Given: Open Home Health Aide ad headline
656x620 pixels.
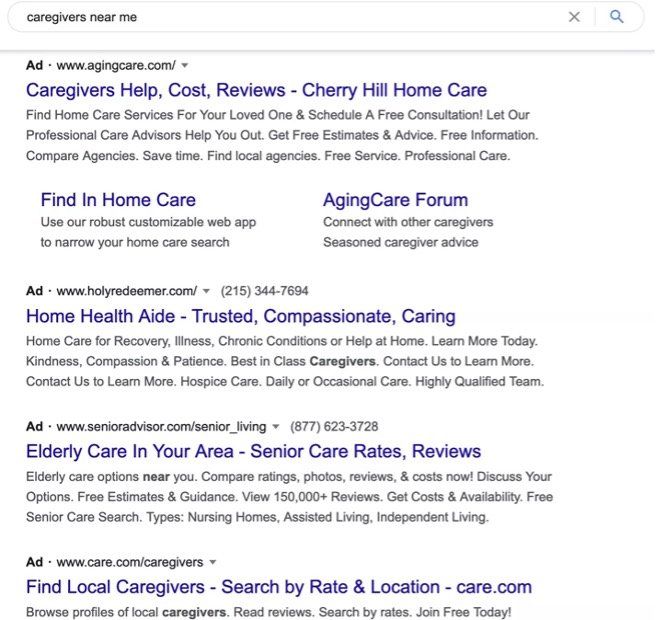Looking at the screenshot, I should click(241, 316).
